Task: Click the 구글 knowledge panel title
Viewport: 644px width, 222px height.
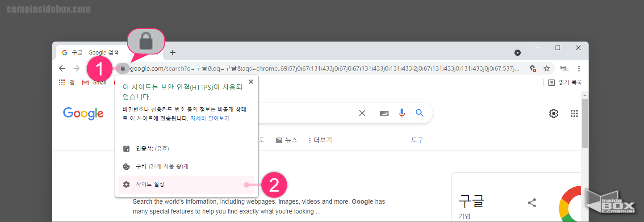Action: (x=472, y=201)
